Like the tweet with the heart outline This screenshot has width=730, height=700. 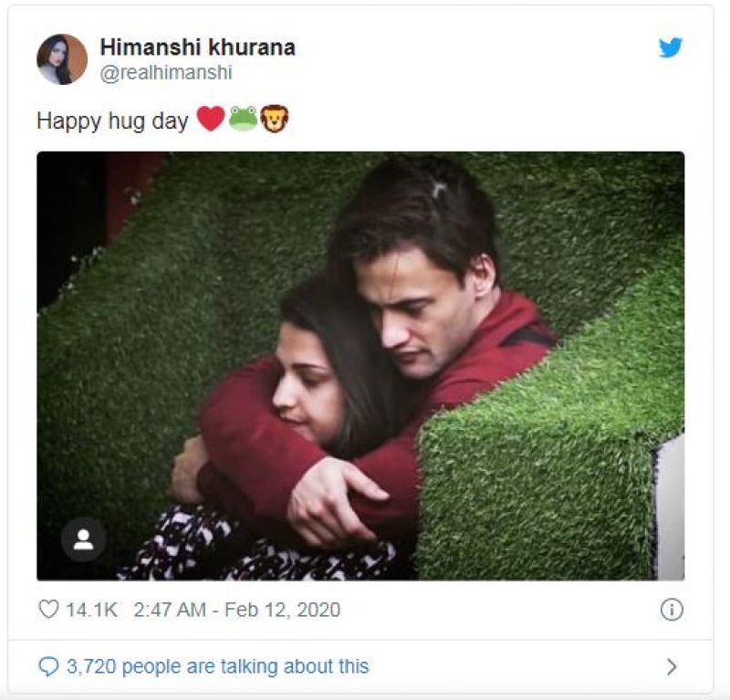coord(48,610)
